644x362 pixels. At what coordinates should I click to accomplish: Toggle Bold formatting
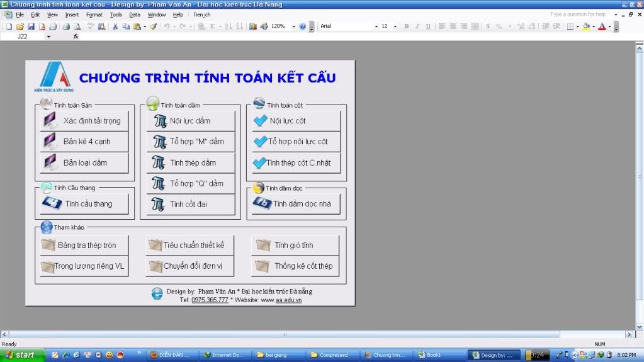(x=407, y=26)
